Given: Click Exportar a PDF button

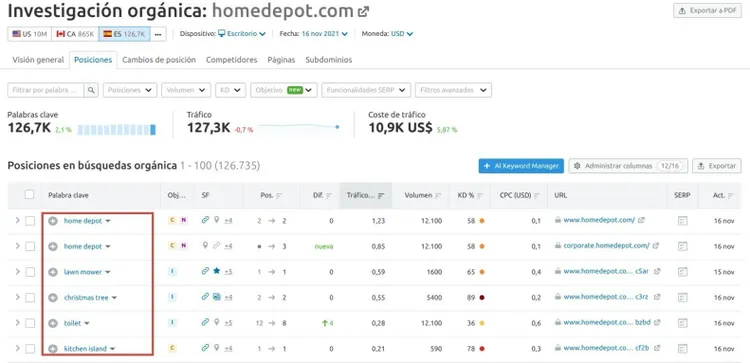Looking at the screenshot, I should pos(707,11).
